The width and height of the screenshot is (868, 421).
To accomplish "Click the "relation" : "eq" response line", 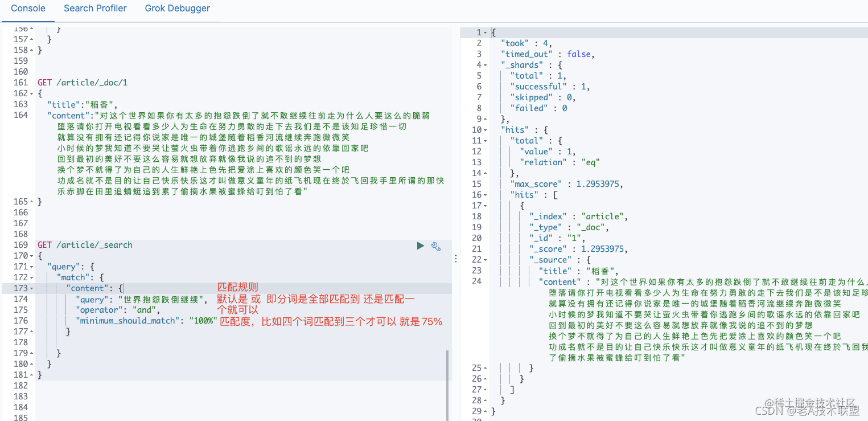I will pos(560,162).
